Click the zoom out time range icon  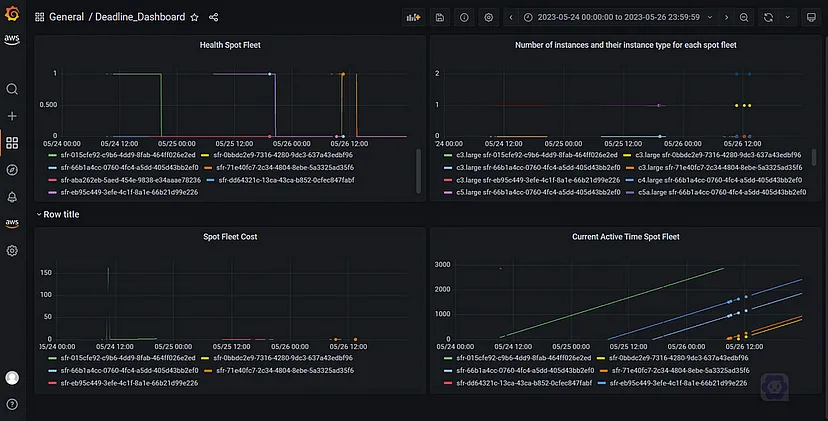[744, 17]
